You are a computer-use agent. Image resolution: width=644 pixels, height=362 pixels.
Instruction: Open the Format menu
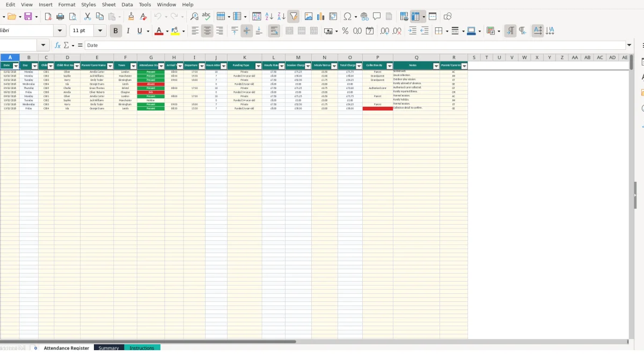(x=67, y=4)
